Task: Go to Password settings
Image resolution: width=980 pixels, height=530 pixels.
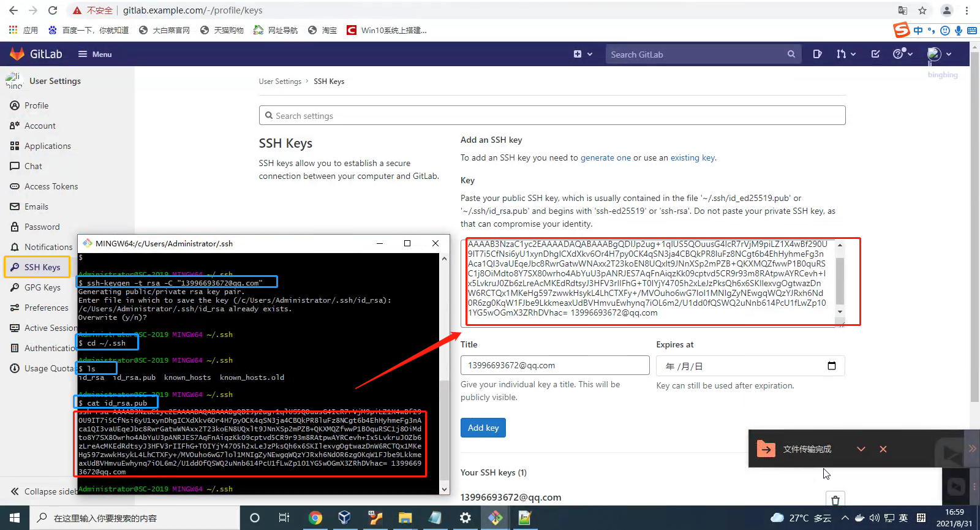Action: 42,227
